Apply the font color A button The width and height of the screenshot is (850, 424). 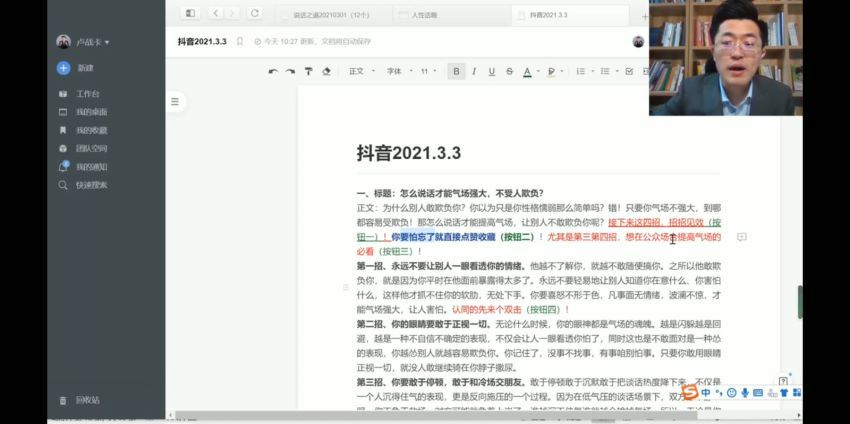[x=527, y=72]
